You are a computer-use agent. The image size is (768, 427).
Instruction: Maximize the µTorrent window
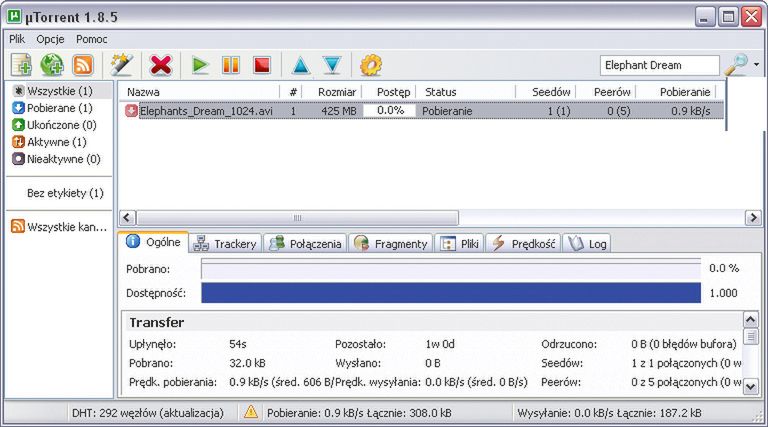click(x=728, y=17)
